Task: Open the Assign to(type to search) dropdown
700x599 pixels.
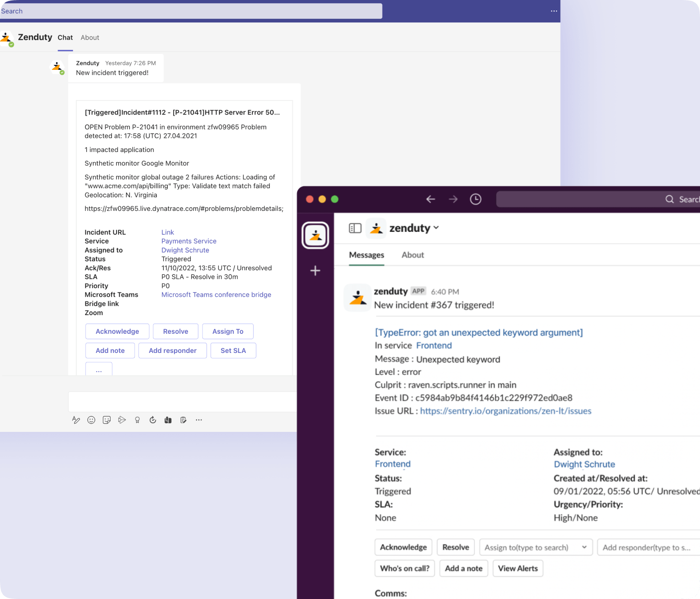Action: point(536,547)
